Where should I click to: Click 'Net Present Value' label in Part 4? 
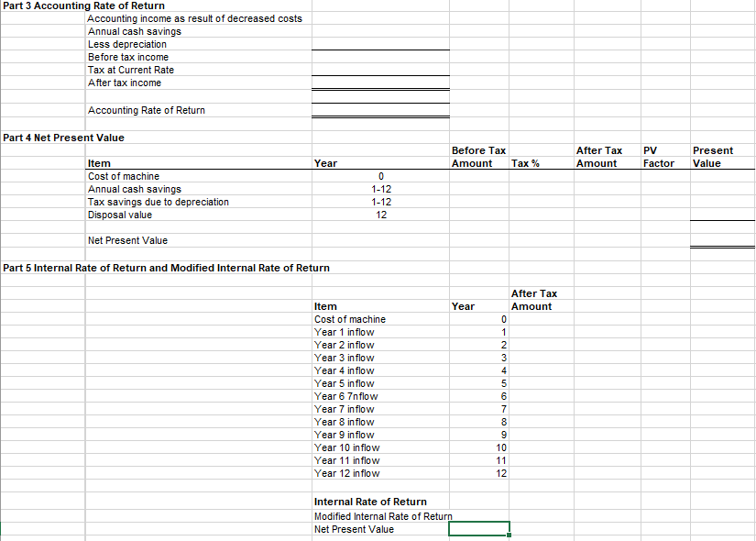(127, 240)
